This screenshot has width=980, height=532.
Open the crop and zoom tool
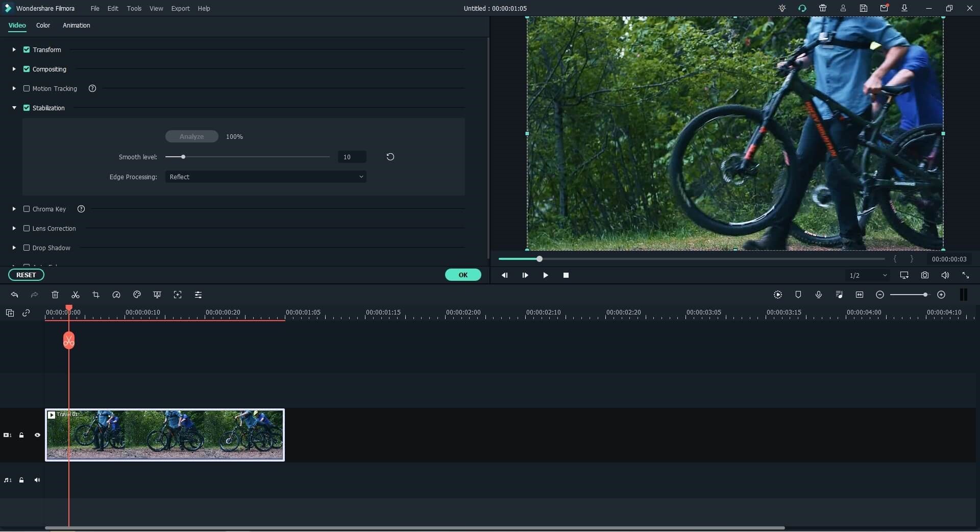[x=96, y=295]
